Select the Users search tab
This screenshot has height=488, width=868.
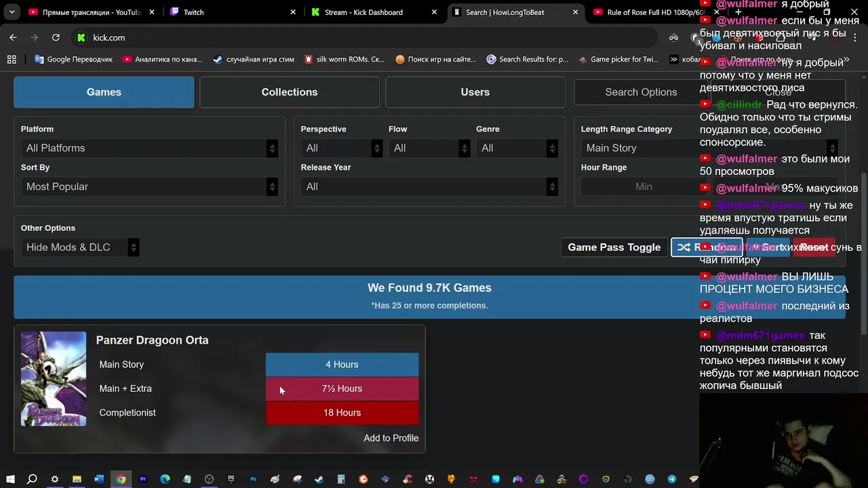click(475, 92)
